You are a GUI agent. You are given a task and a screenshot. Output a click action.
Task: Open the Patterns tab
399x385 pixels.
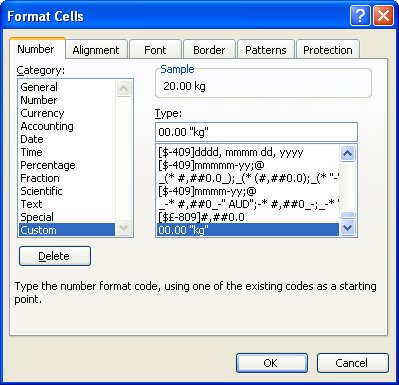coord(266,50)
